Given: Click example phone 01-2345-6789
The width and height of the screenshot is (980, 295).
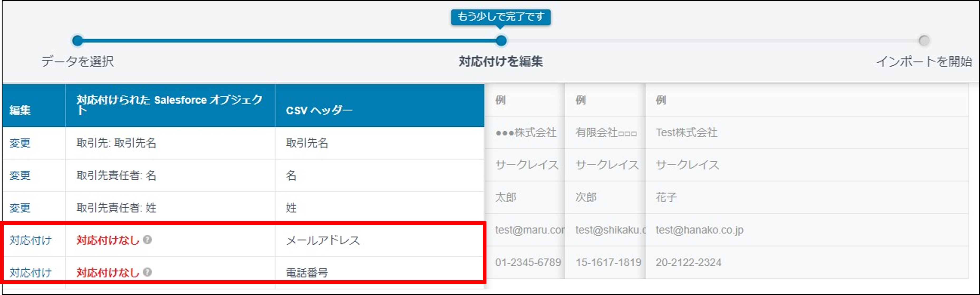Looking at the screenshot, I should (528, 262).
